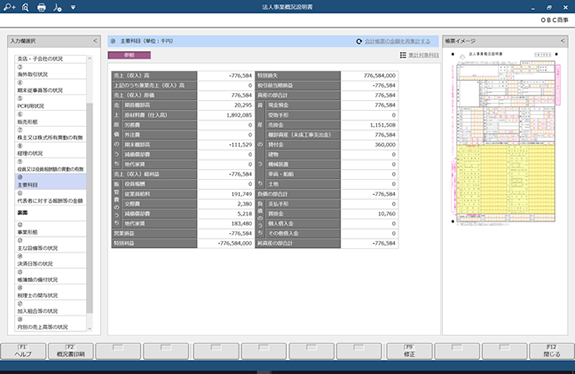Viewport: 575px width, 374px height.
Task: Click the printer icon in the title bar
Action: click(x=41, y=7)
